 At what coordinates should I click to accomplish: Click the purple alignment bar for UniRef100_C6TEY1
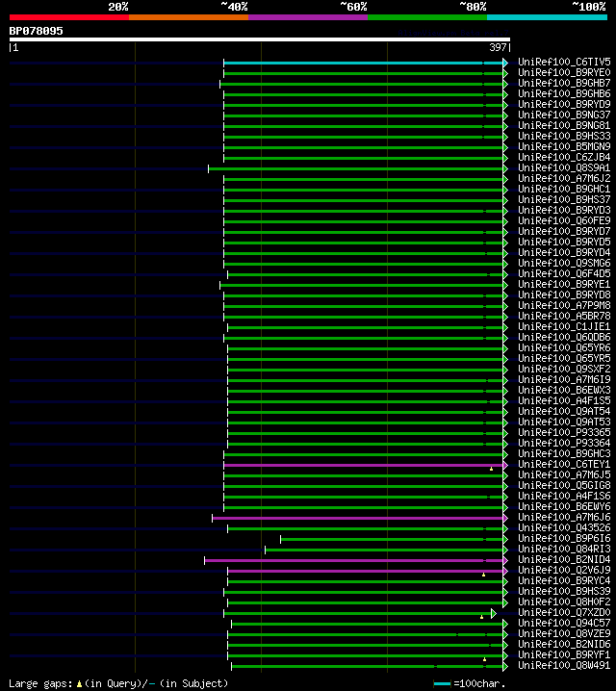(x=364, y=465)
